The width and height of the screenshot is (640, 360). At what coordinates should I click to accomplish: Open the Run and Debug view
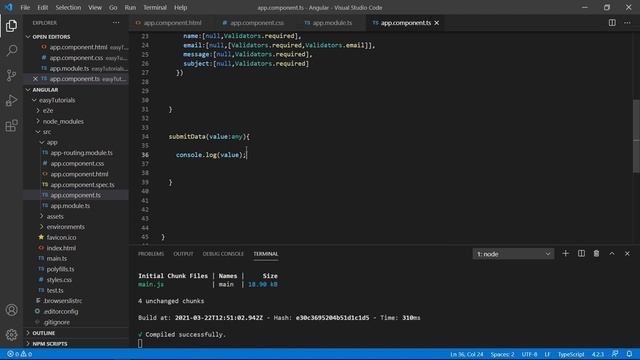pos(11,100)
